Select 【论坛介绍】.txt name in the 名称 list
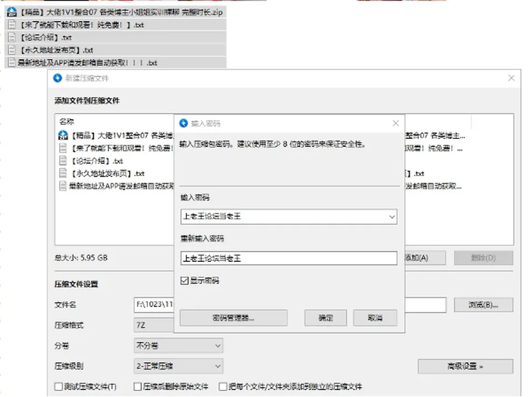This screenshot has width=532, height=397. 97,161
